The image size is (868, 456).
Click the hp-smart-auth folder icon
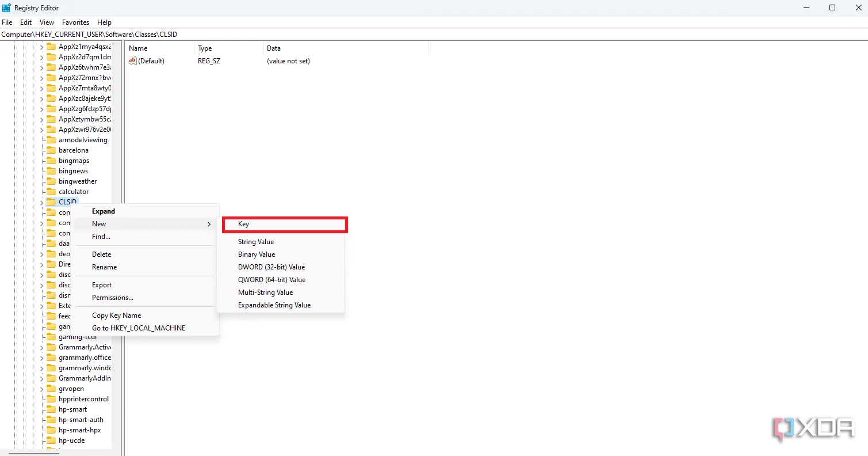coord(51,420)
